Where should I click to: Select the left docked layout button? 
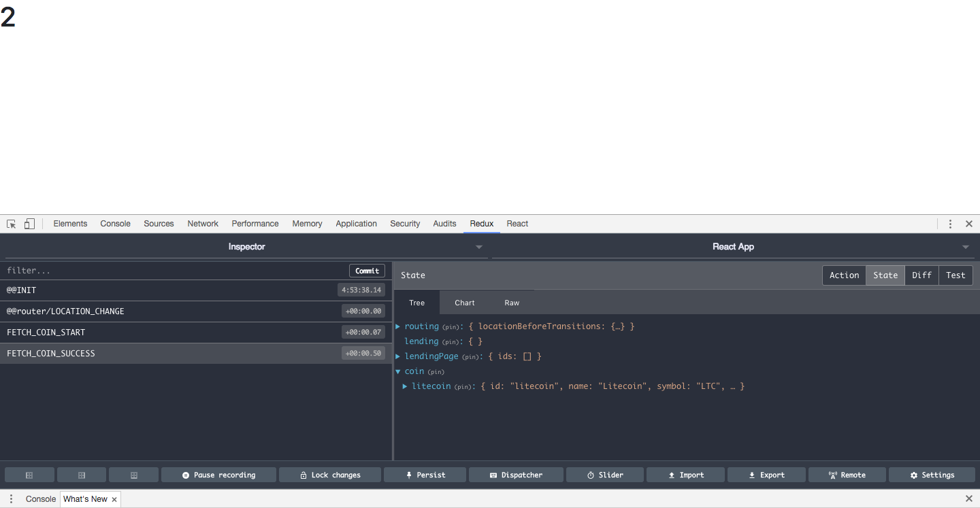(29, 475)
